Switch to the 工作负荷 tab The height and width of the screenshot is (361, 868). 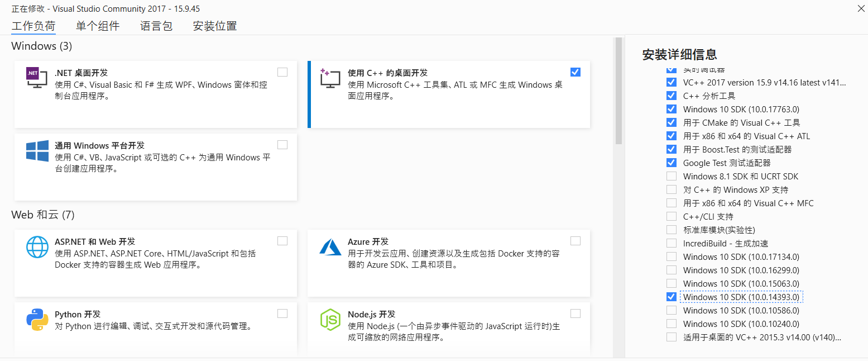[x=33, y=26]
